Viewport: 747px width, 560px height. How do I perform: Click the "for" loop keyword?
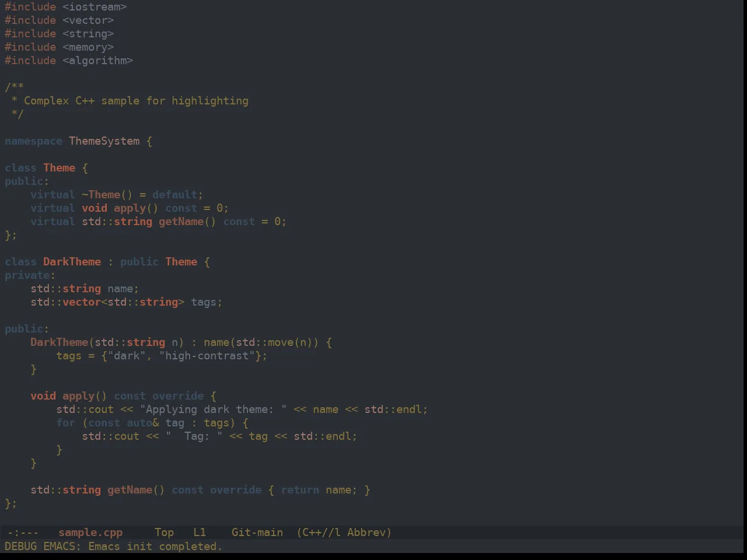(65, 423)
